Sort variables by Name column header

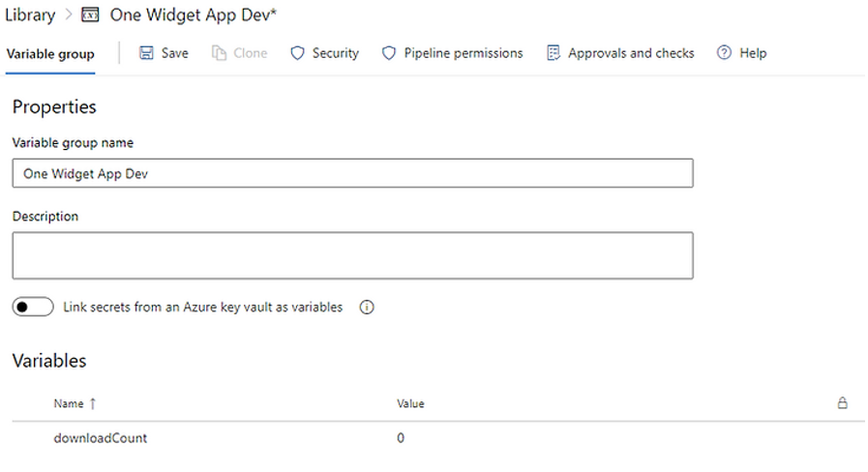(69, 404)
